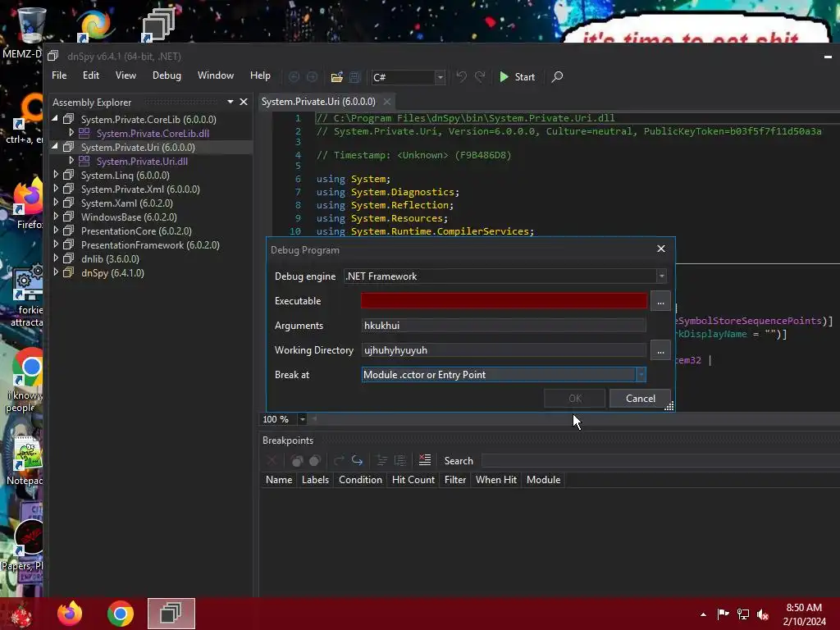
Task: Open the Debug engine dropdown
Action: 505,276
